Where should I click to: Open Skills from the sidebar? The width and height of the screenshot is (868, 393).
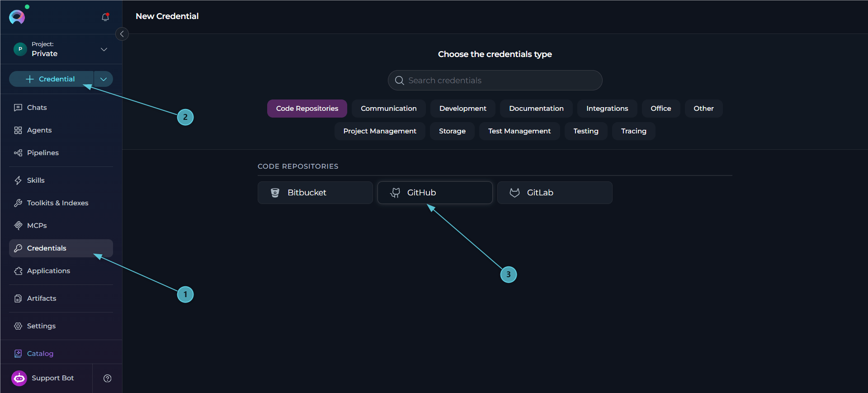click(61, 180)
